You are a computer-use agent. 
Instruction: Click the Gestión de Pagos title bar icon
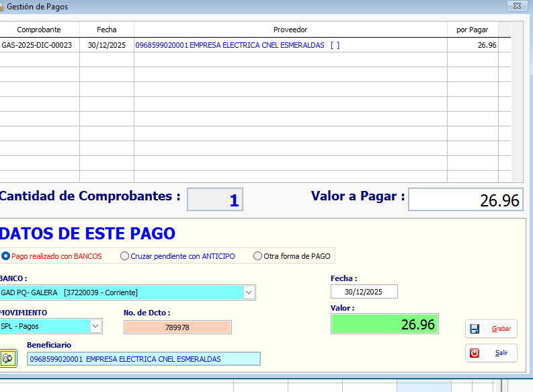click(x=2, y=6)
